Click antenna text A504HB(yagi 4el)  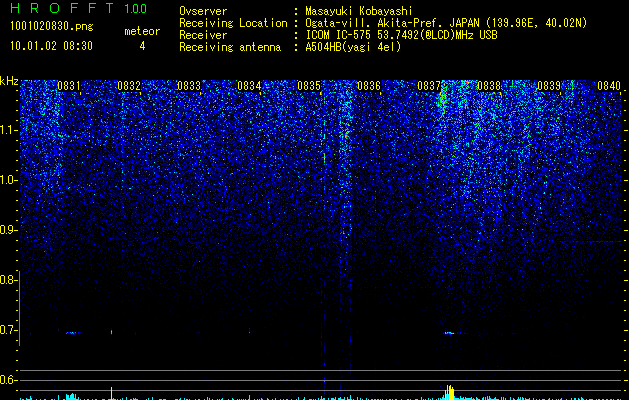[x=353, y=47]
